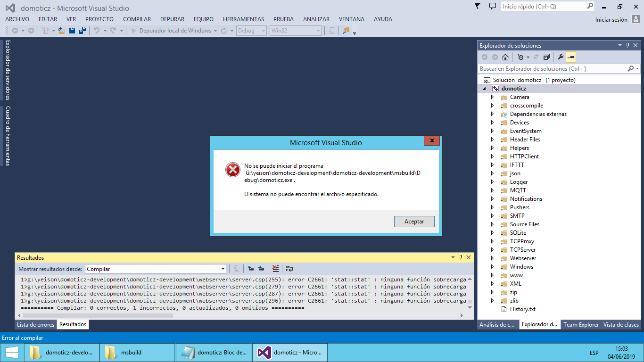Click the Collapse All icon in Solution Explorer
The width and height of the screenshot is (644, 362).
click(546, 57)
